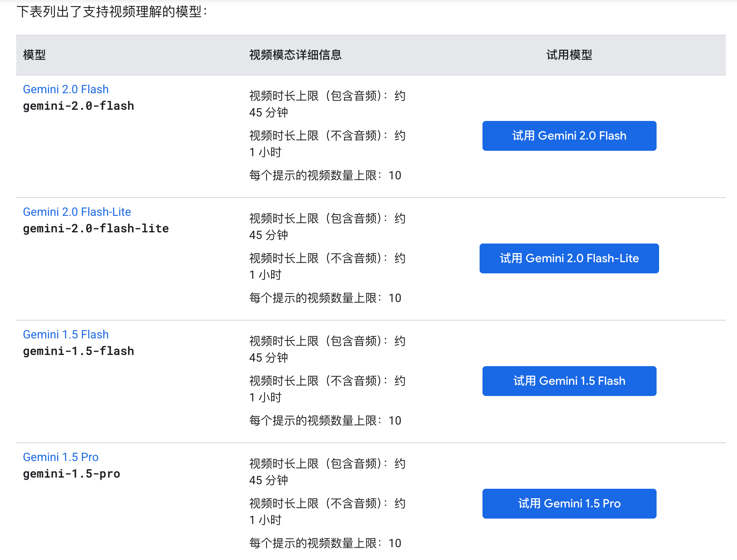Click the no-audio duration limit in the gemini-2.0-flash row
The image size is (737, 560).
pyautogui.click(x=327, y=144)
